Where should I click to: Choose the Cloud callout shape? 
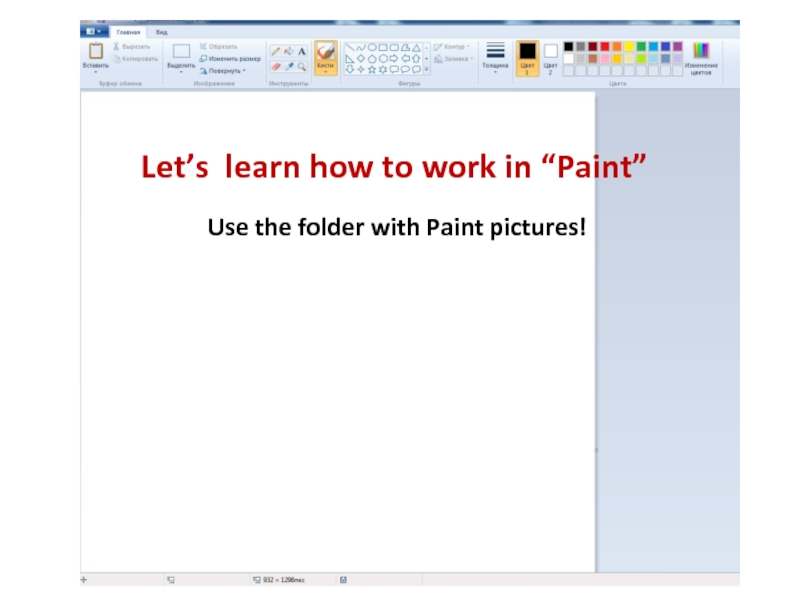click(416, 69)
